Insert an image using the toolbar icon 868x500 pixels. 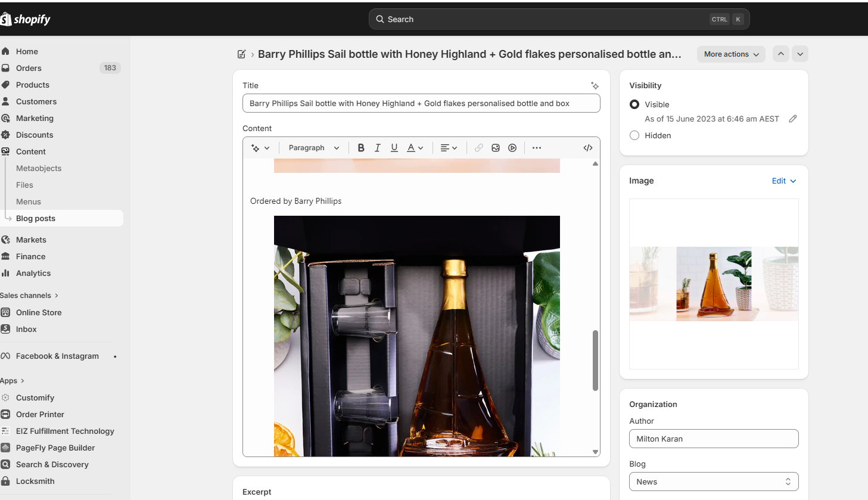coord(496,148)
